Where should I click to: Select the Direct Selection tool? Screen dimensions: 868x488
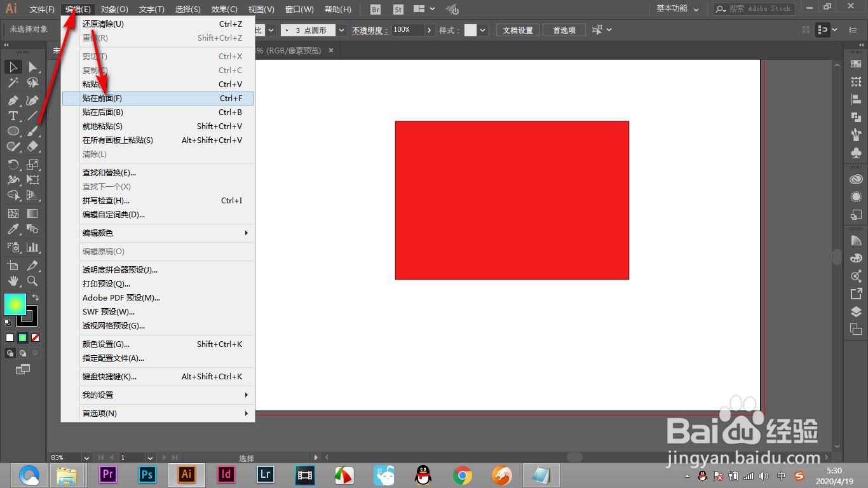[32, 67]
